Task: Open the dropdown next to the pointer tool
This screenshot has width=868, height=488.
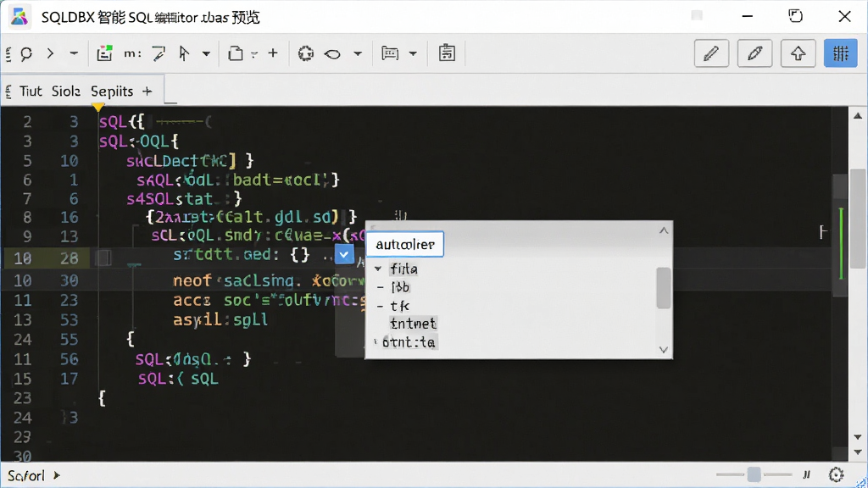Action: 206,54
